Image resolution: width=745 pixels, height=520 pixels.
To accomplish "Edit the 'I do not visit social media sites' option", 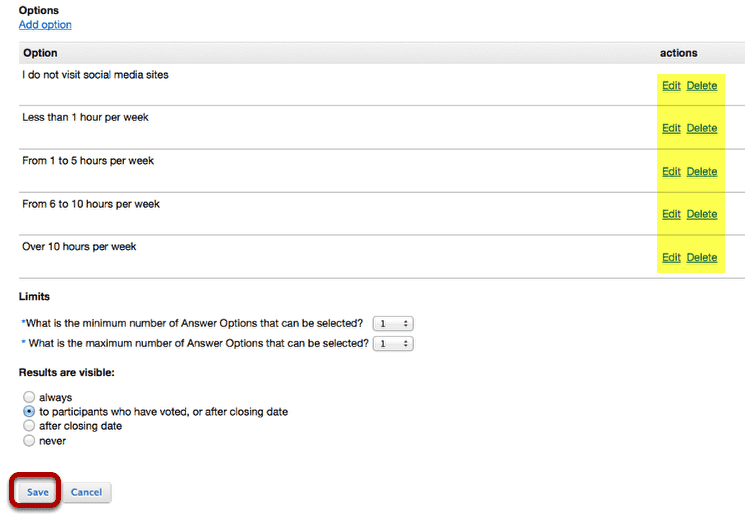I will tap(671, 86).
